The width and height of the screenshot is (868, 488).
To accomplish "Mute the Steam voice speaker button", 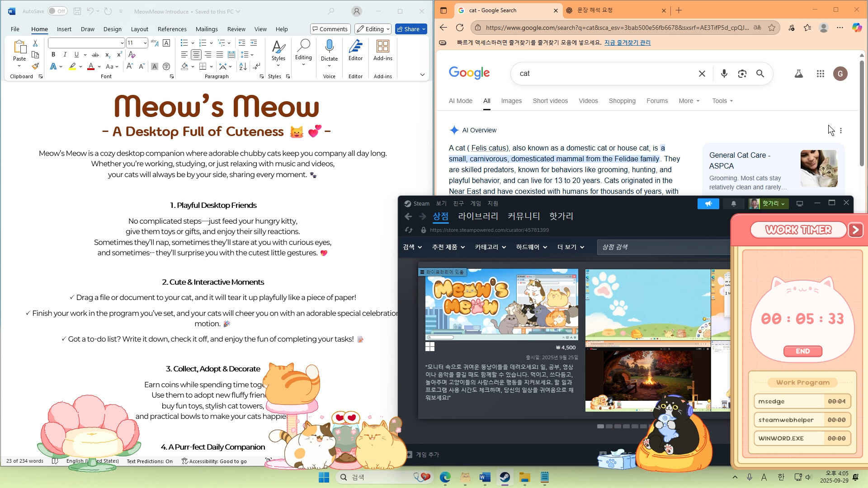I will point(708,203).
